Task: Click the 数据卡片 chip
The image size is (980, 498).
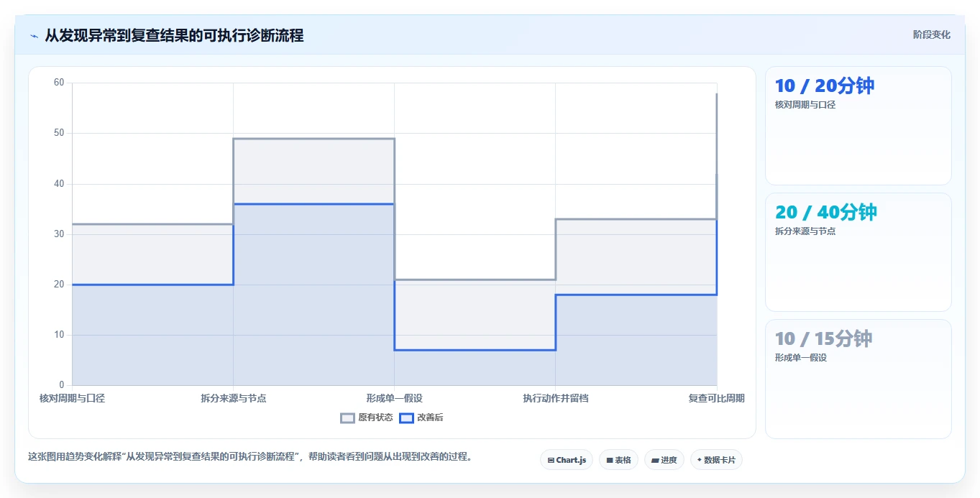Action: pyautogui.click(x=716, y=460)
